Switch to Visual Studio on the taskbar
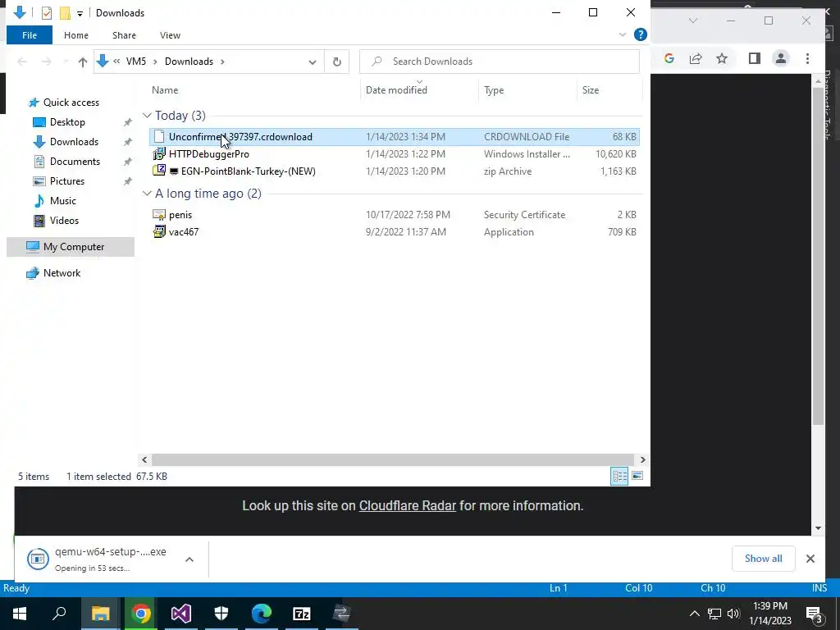The width and height of the screenshot is (840, 630). 181,614
